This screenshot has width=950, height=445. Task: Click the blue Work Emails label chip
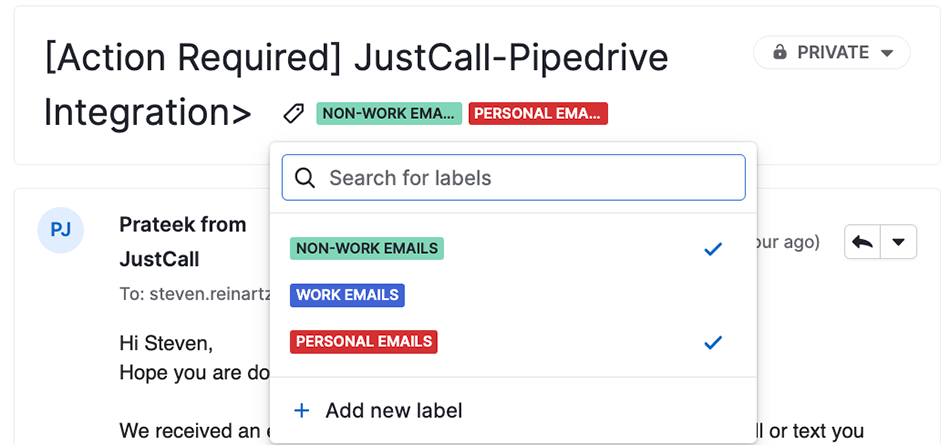pyautogui.click(x=347, y=295)
